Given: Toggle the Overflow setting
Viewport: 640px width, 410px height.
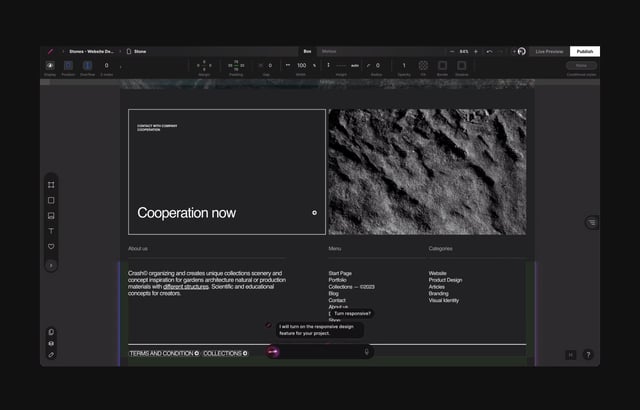Looking at the screenshot, I should 87,66.
